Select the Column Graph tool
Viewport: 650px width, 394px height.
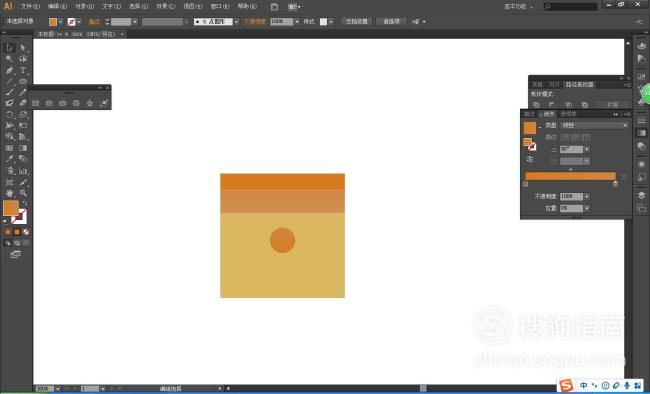23,170
